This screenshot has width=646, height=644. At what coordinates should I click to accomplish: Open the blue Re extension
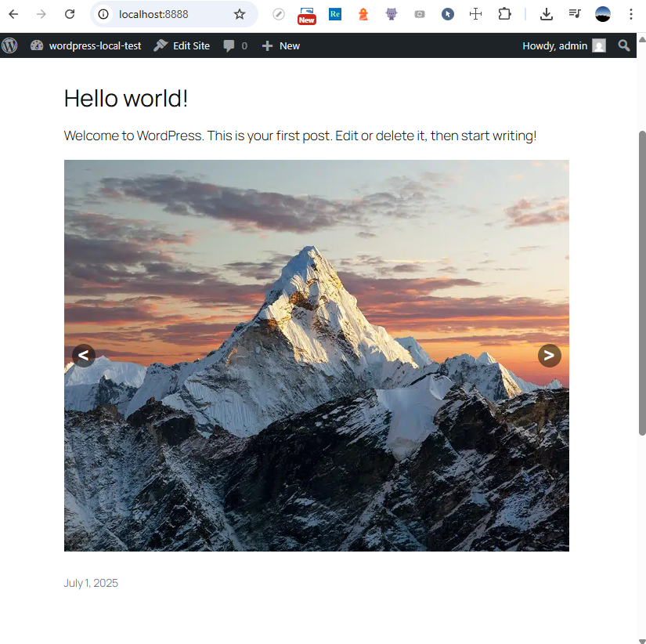click(x=335, y=14)
